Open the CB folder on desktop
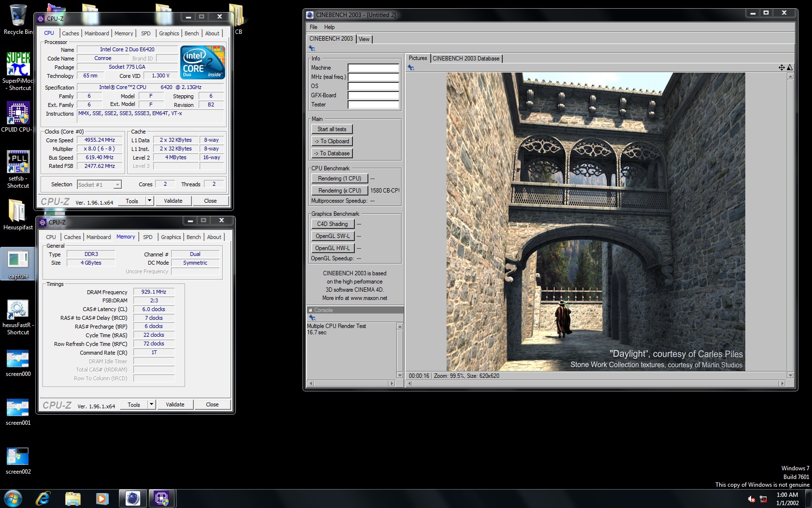Image resolution: width=812 pixels, height=508 pixels. (237, 19)
